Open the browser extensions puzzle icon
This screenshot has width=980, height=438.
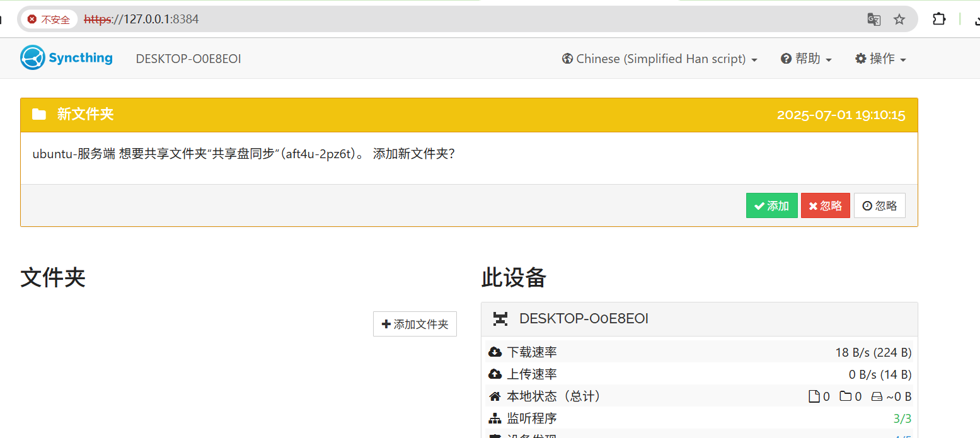coord(939,19)
